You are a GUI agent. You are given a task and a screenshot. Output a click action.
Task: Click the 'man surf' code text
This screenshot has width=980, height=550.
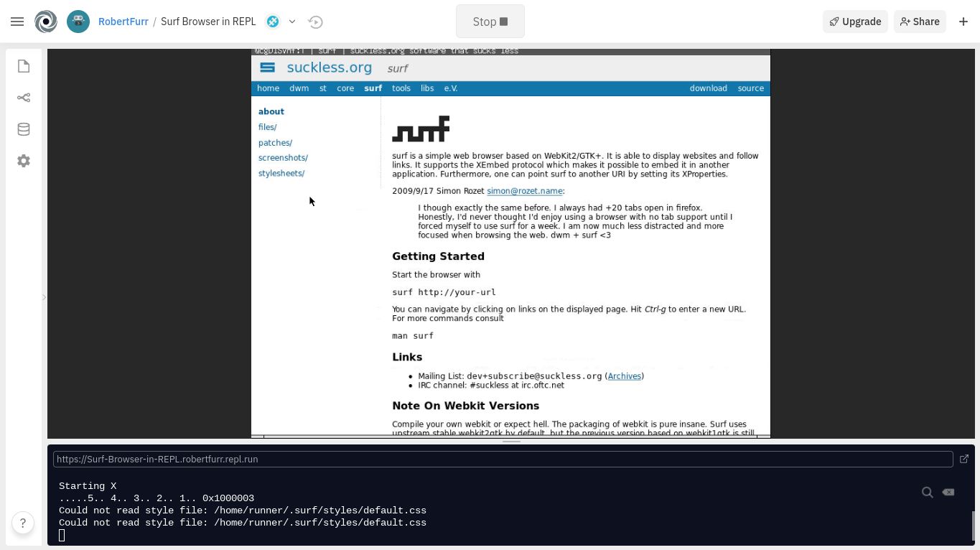pos(413,336)
